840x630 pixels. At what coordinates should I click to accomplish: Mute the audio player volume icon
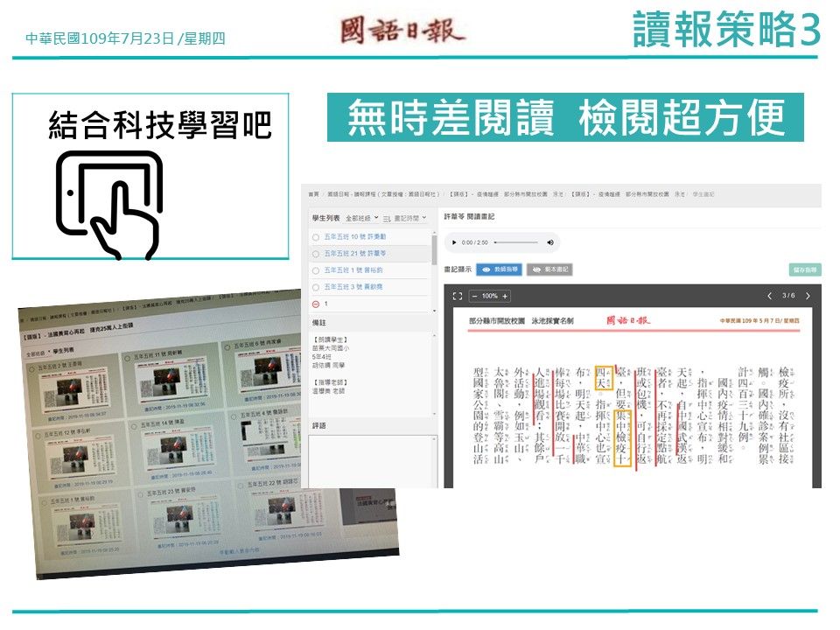[550, 242]
